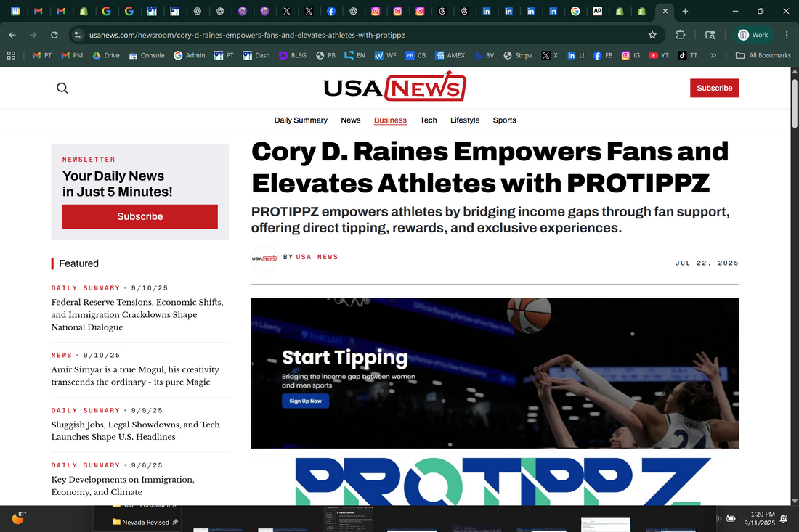Open the AMEX bookmark
This screenshot has height=532, width=799.
(450, 55)
